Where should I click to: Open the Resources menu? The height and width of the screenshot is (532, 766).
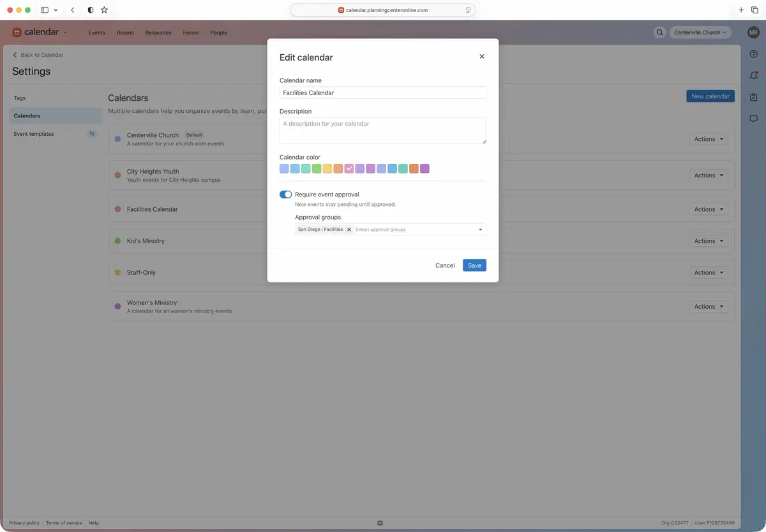tap(158, 33)
